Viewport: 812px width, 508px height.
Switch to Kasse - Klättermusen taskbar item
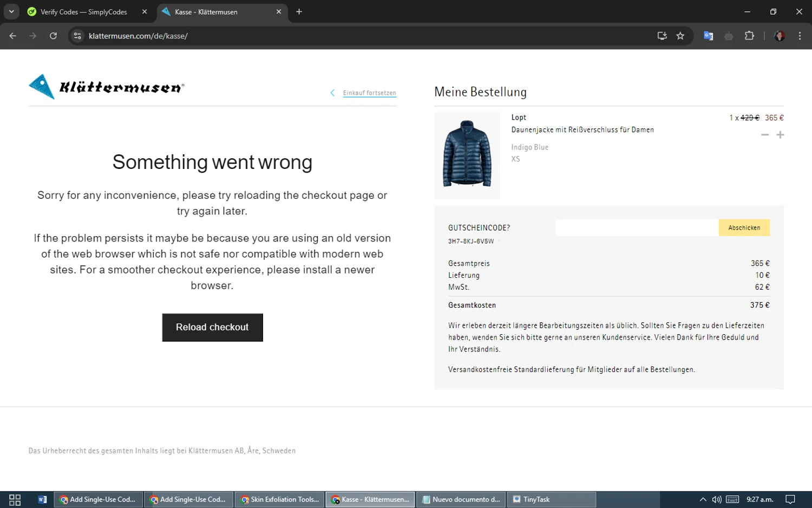[x=370, y=499]
